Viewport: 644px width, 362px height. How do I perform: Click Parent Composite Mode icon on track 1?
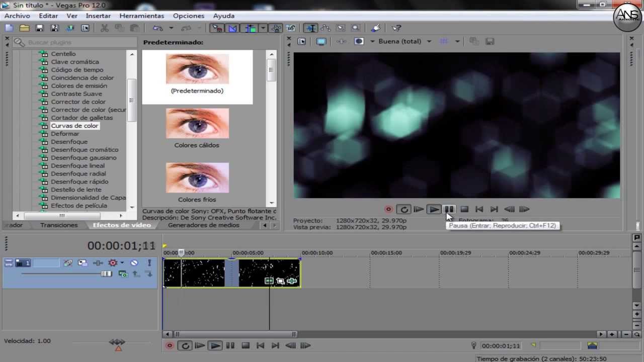pos(123,274)
